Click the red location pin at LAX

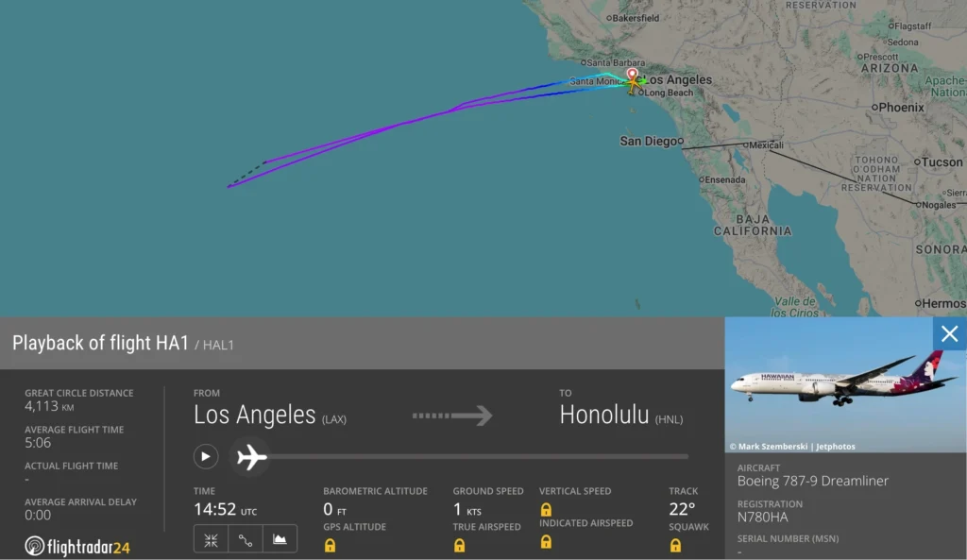click(x=632, y=75)
